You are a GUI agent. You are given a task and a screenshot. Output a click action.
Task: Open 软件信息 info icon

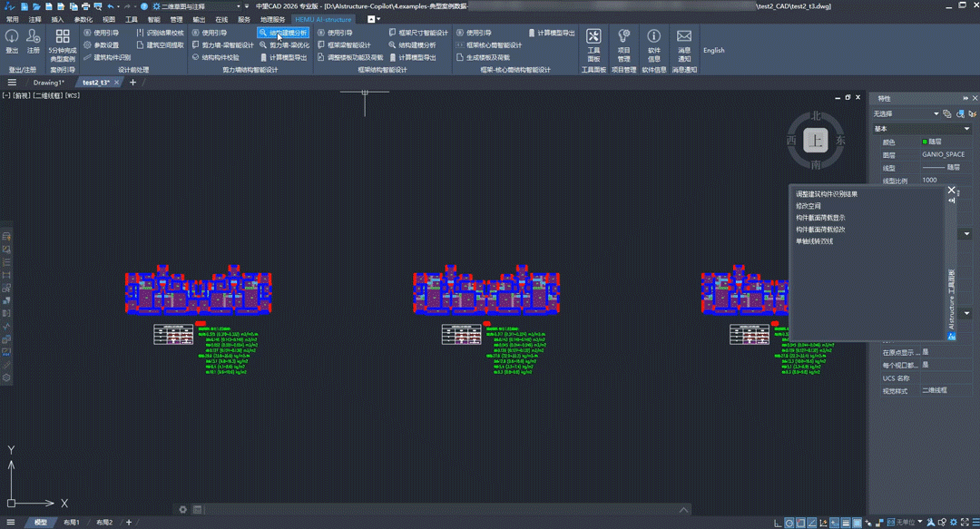point(654,37)
